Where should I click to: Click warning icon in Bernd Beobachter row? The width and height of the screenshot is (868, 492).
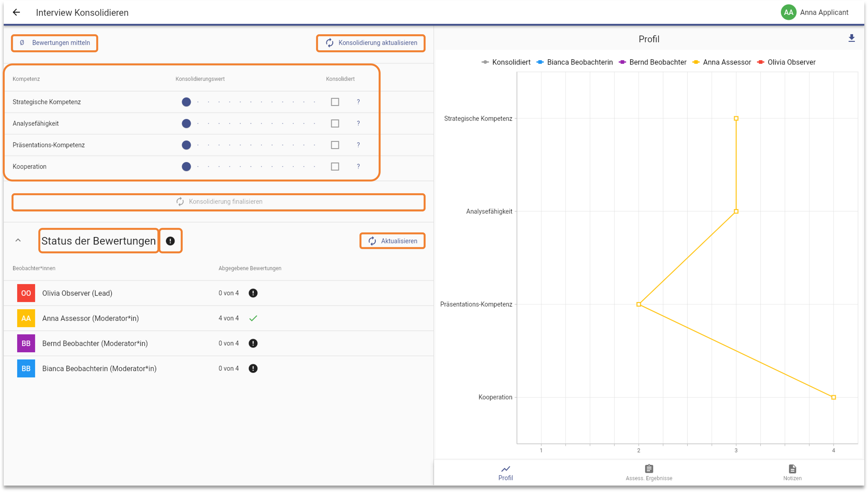(x=253, y=344)
